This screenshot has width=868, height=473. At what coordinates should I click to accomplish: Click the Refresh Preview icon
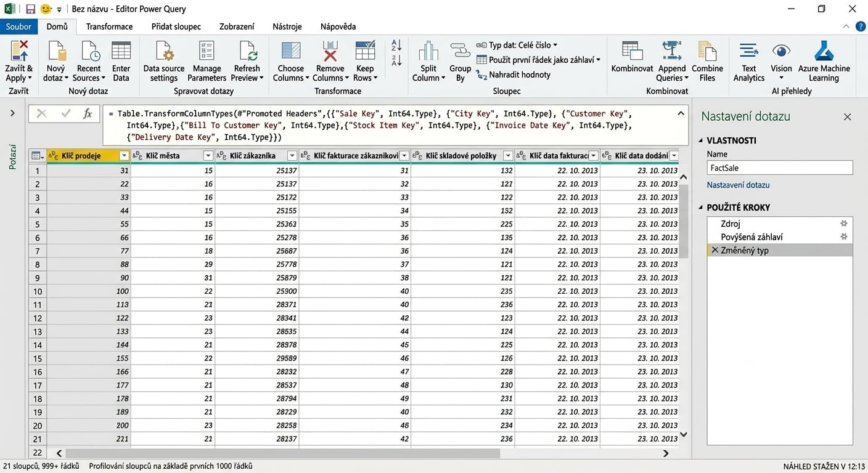tap(247, 52)
